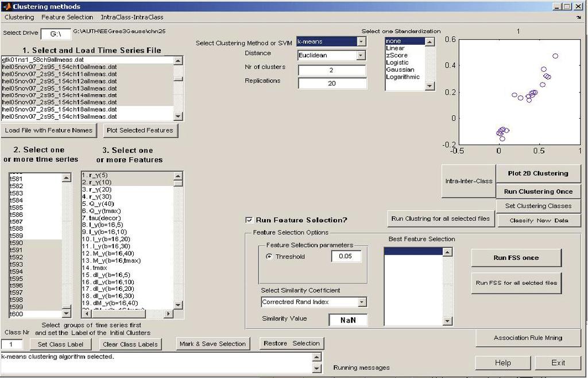588x378 pixels.
Task: Click features list horizontal scroll left arrow
Action: pos(86,314)
